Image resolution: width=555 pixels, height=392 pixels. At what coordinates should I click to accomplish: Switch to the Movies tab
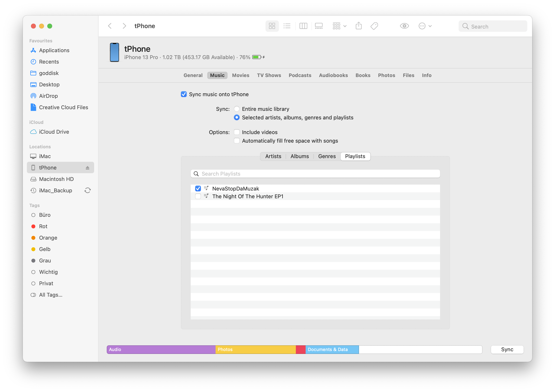pyautogui.click(x=240, y=75)
